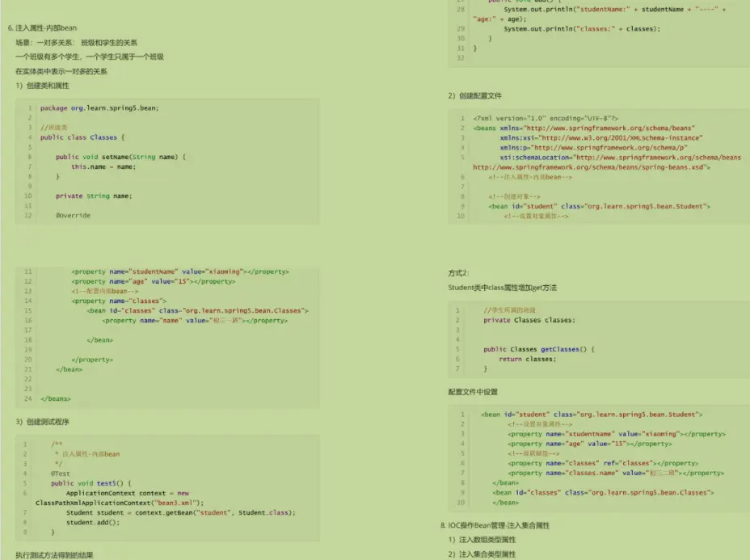Click the "xmlns:xsi" namespace line
The width and height of the screenshot is (750, 560).
click(x=601, y=137)
